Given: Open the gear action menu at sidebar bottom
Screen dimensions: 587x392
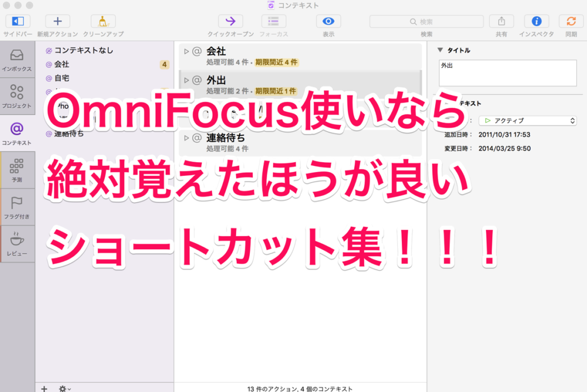Looking at the screenshot, I should [64, 389].
